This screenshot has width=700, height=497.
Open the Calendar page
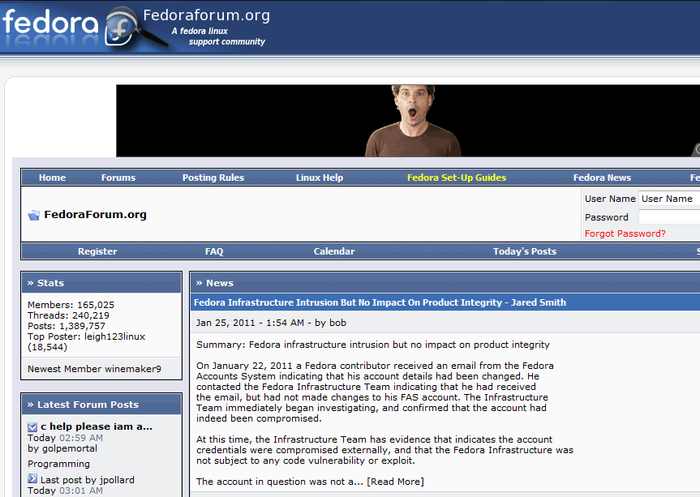[334, 251]
